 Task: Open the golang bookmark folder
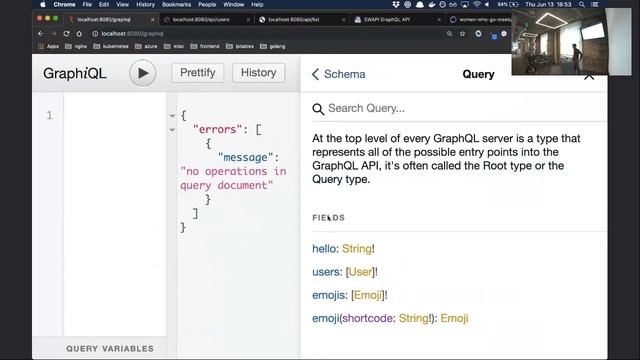273,47
